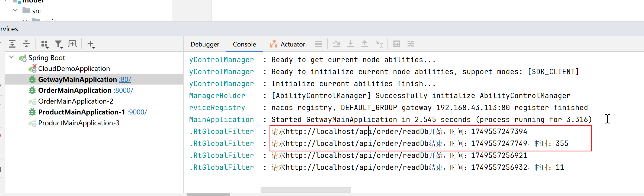The image size is (644, 196).
Task: Click the Collapse All icon in Services toolbar
Action: (26, 44)
